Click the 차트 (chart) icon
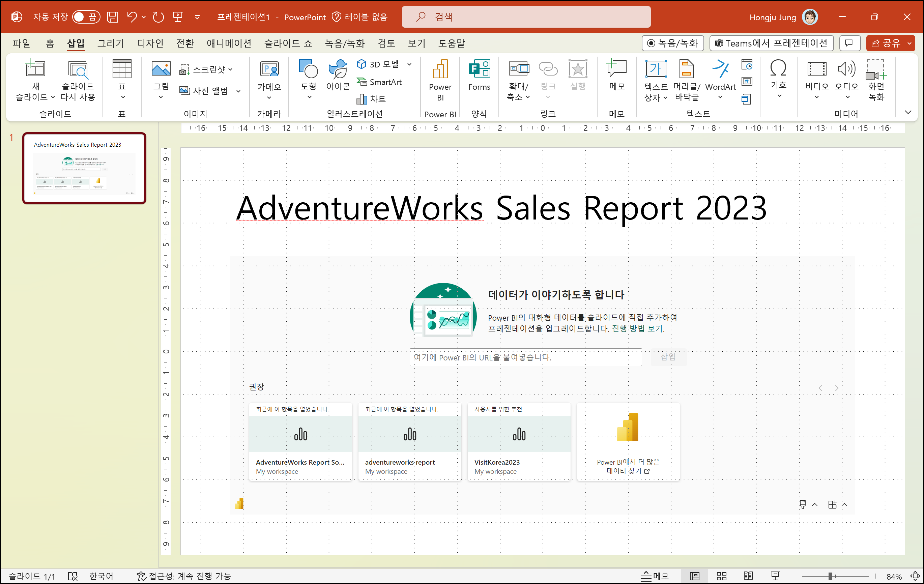The image size is (924, 584). point(371,99)
